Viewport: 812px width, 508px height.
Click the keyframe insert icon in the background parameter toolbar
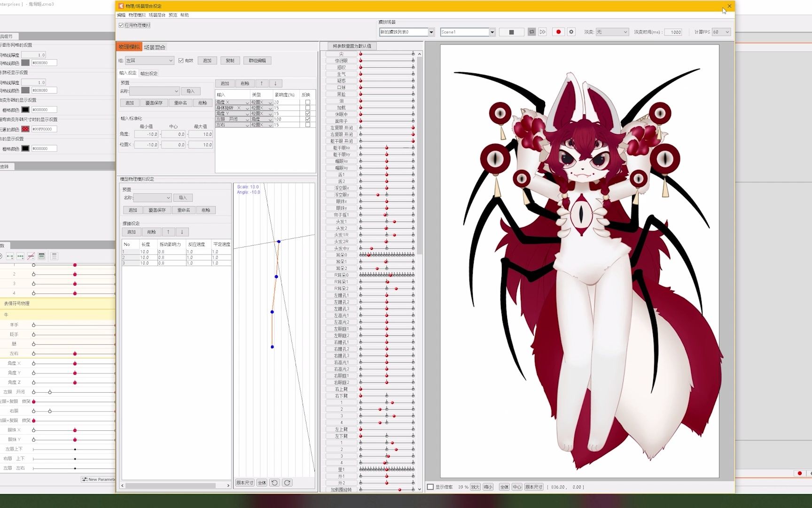click(x=10, y=256)
